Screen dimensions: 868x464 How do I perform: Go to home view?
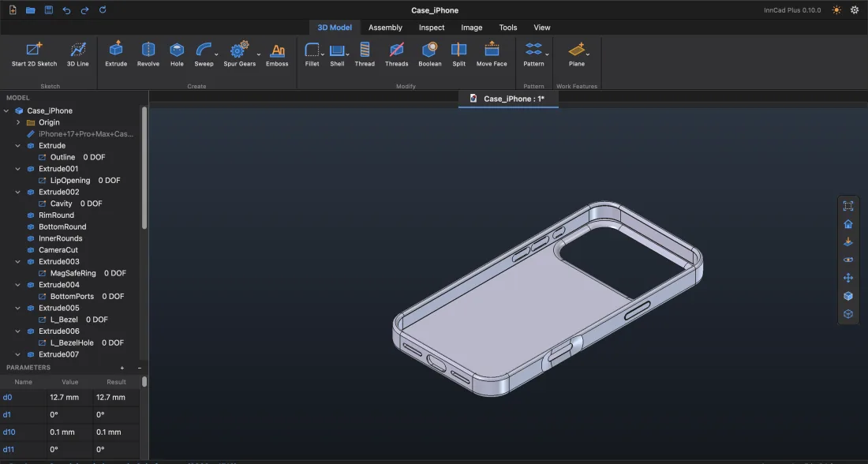[848, 224]
